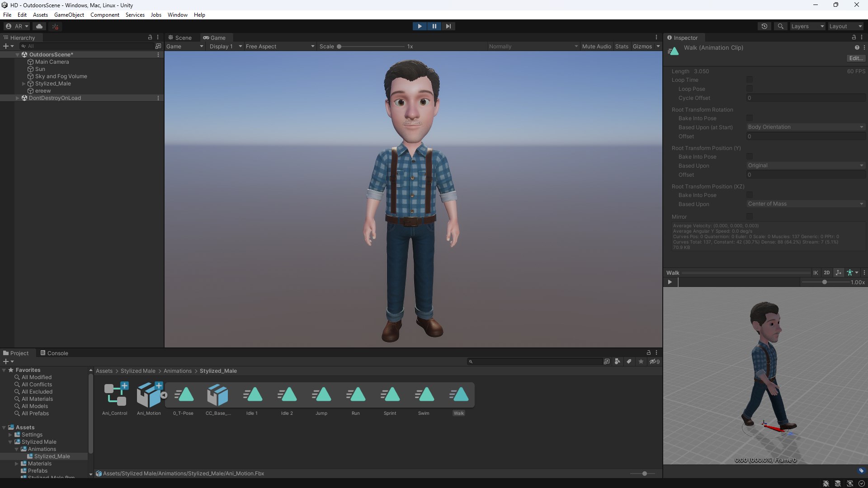Collapse the Ani_Motion asset arrow
The height and width of the screenshot is (488, 868).
pyautogui.click(x=164, y=395)
